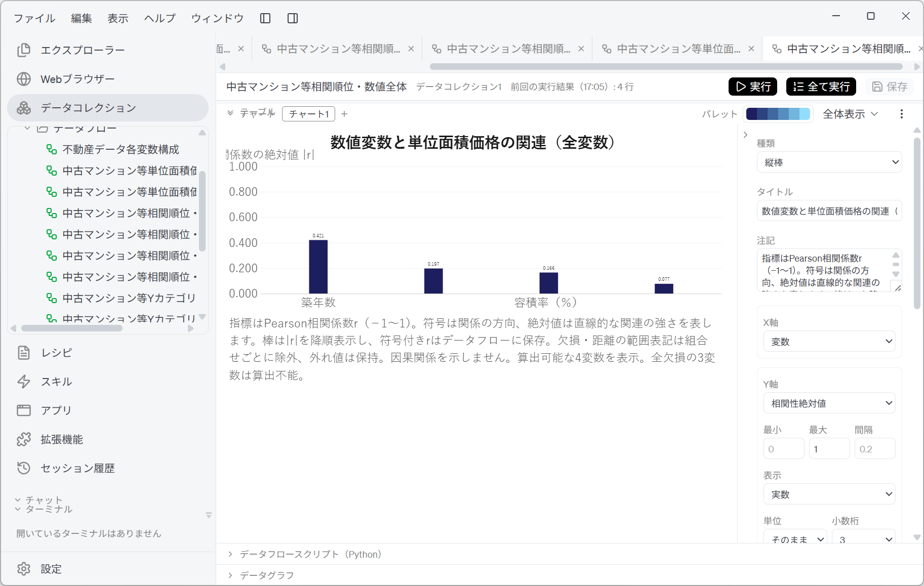Click the 保存 save button
This screenshot has height=586, width=924.
click(x=889, y=87)
